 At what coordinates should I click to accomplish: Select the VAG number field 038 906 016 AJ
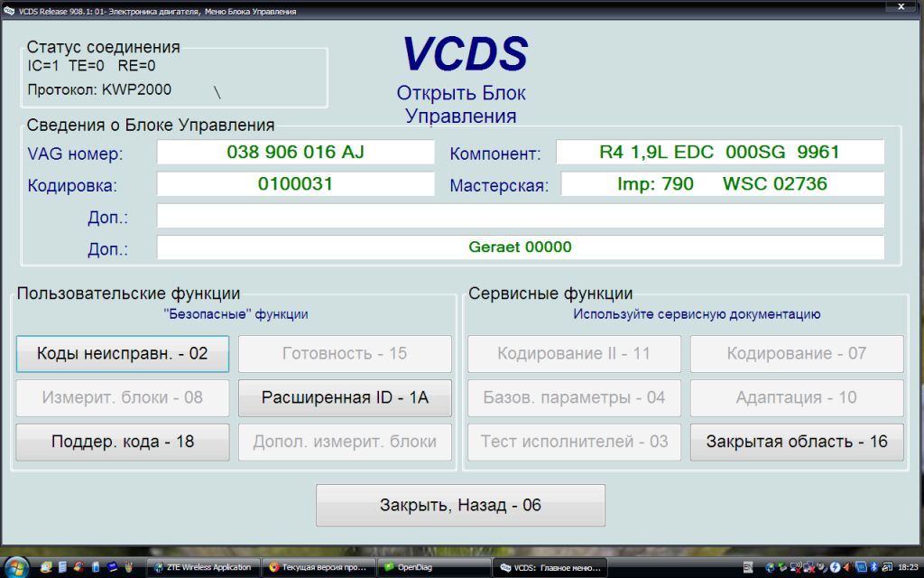point(295,152)
